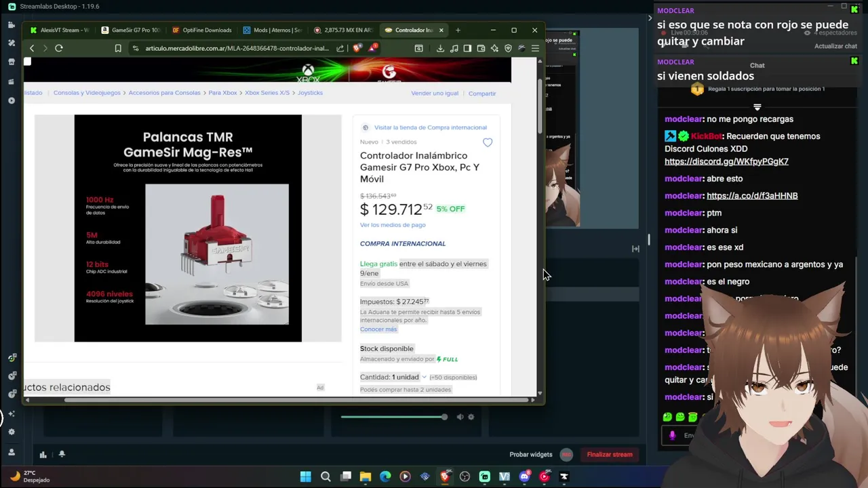Open the stream performance stats icon

(x=43, y=455)
